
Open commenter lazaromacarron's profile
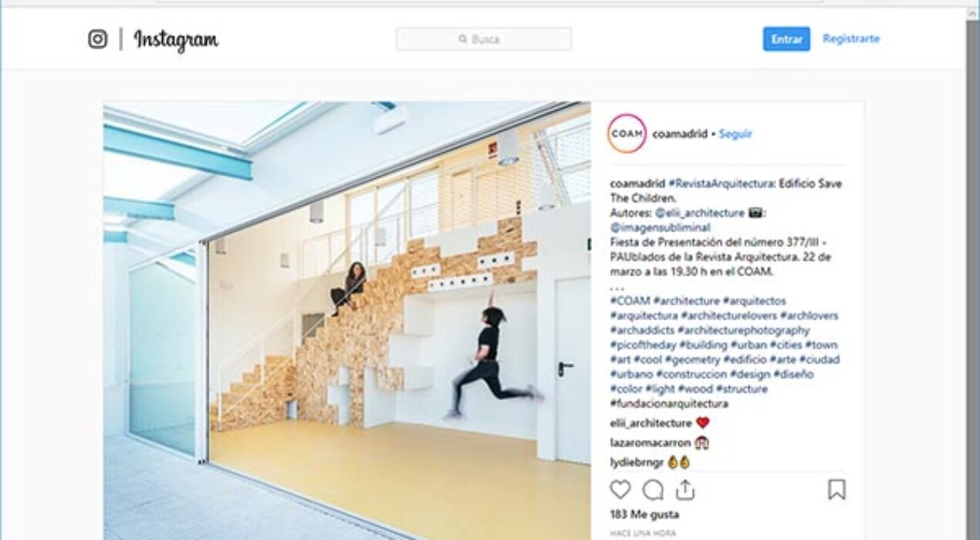(650, 443)
